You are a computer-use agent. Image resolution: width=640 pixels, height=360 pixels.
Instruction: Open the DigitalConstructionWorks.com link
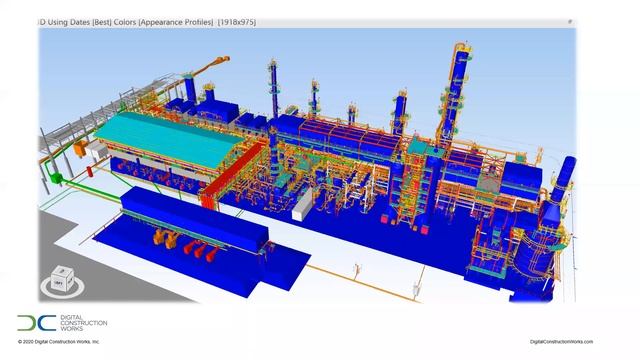point(561,342)
